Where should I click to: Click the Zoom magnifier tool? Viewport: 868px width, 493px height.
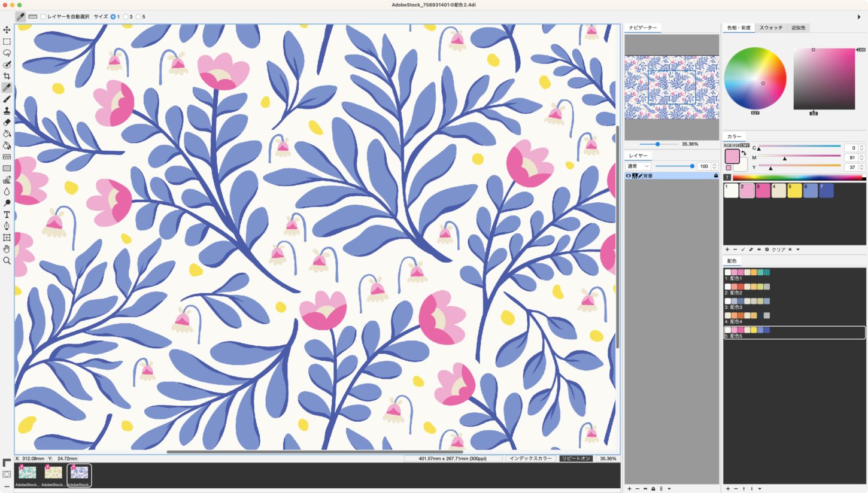pos(7,261)
